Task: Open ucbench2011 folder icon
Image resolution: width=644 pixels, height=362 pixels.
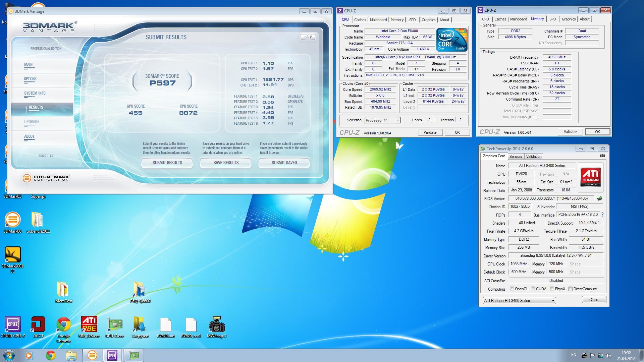Action: [38, 222]
